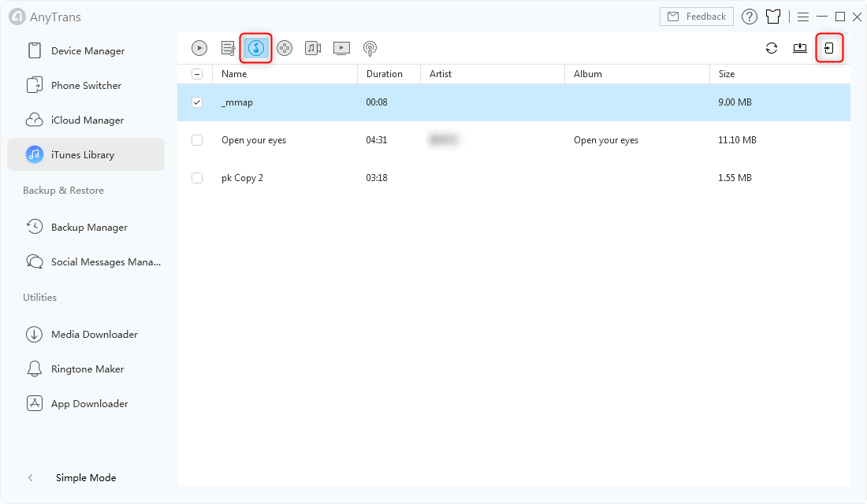Check the Open your eyes track checkbox
The width and height of the screenshot is (867, 504).
click(x=197, y=140)
